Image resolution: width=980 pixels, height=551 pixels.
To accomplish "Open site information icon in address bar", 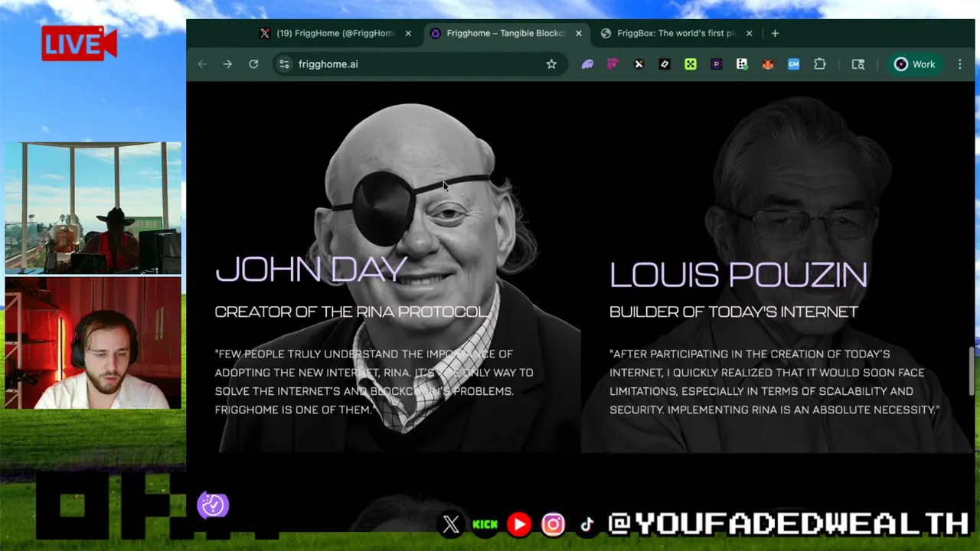I will [x=284, y=64].
